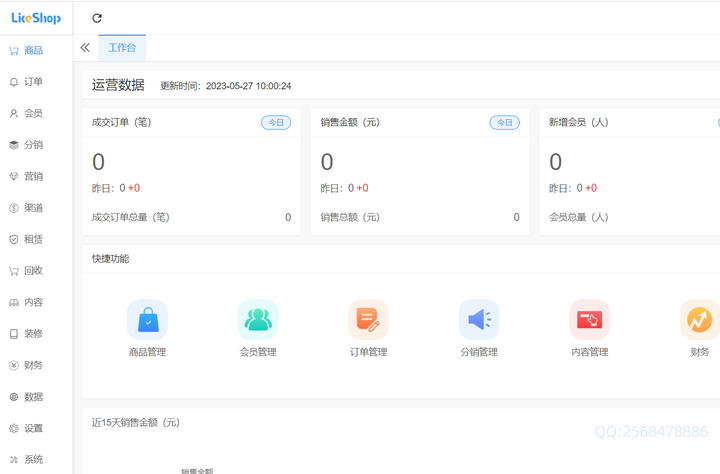Open the 财务 sidebar menu item

click(36, 365)
